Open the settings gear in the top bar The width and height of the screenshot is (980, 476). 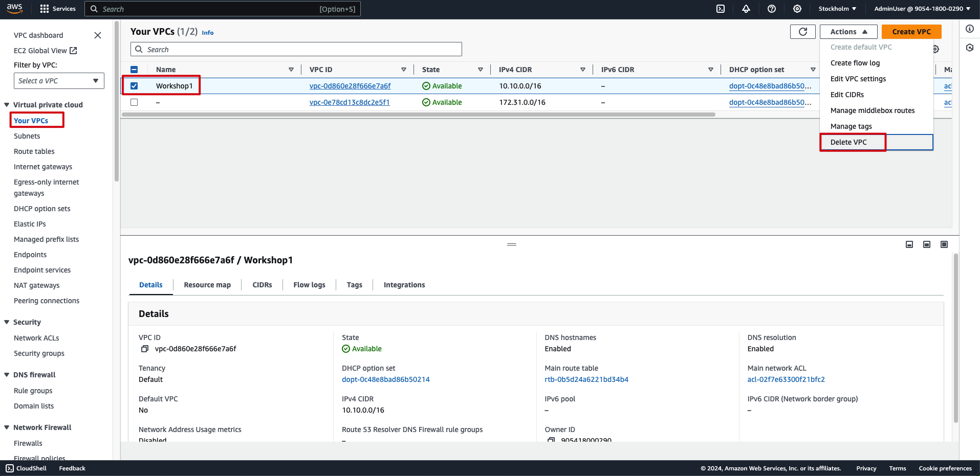797,9
